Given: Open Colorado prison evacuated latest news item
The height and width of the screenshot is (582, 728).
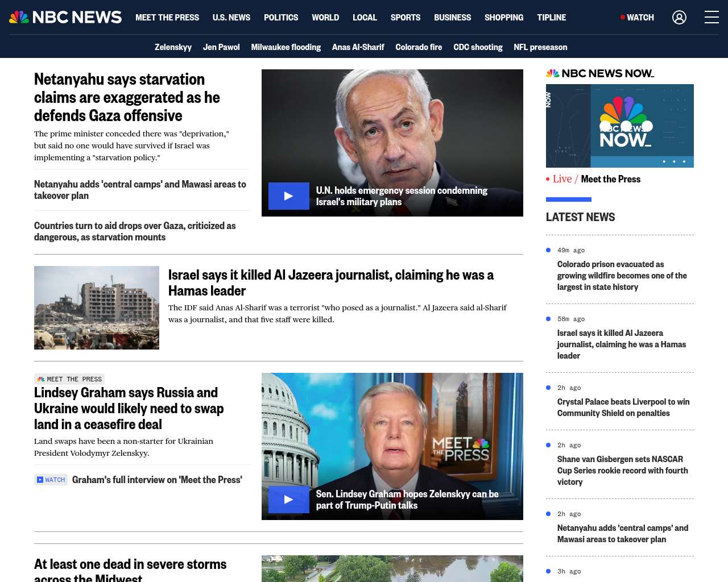Looking at the screenshot, I should coord(622,276).
